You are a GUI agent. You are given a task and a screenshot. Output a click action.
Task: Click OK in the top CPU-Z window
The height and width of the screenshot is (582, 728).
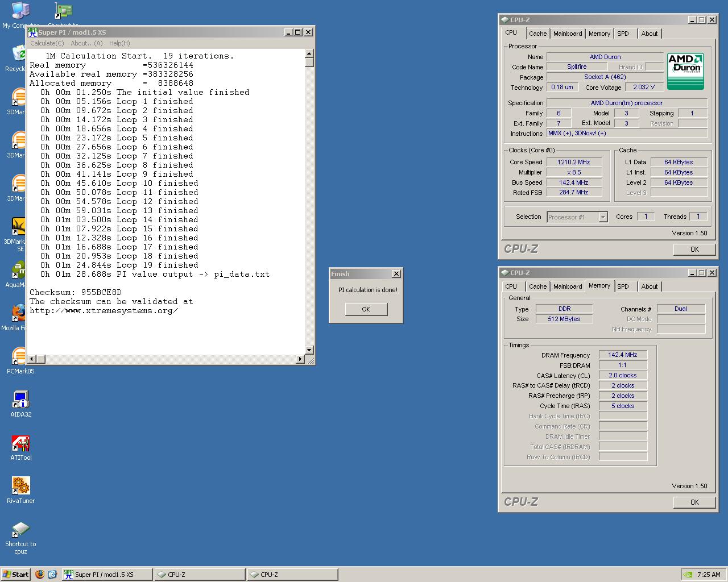click(x=694, y=250)
